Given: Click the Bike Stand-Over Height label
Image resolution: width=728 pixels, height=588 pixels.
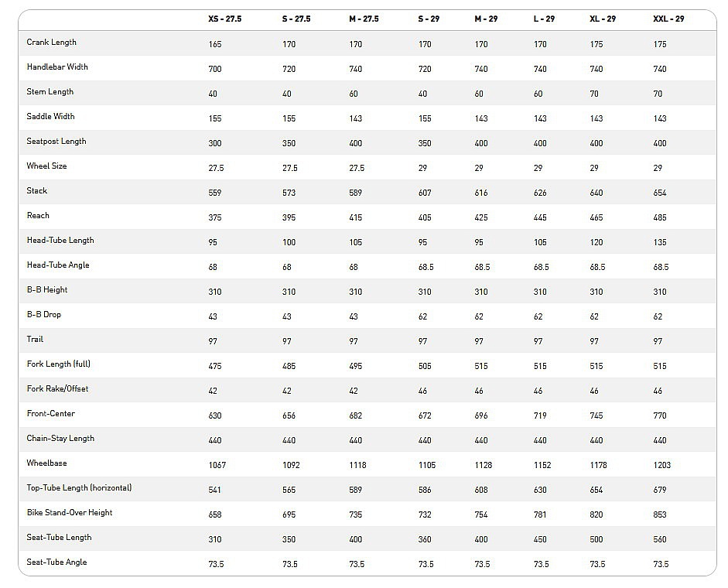Looking at the screenshot, I should point(70,513).
